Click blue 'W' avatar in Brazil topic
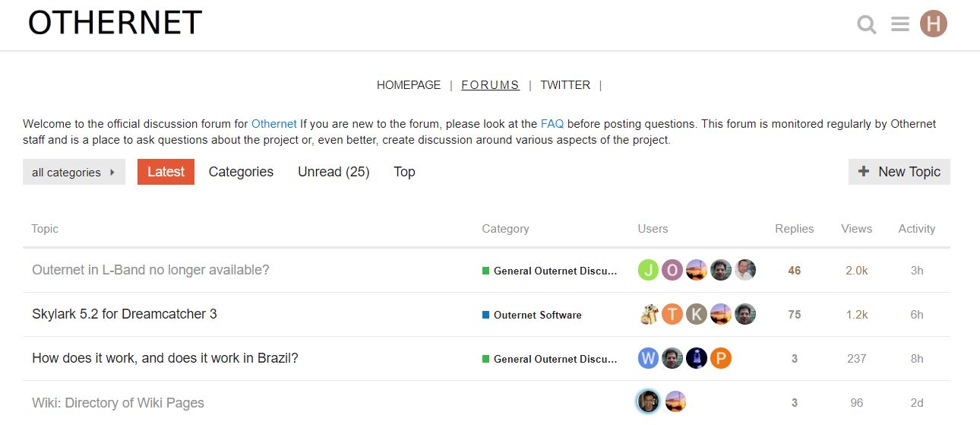 pyautogui.click(x=648, y=358)
